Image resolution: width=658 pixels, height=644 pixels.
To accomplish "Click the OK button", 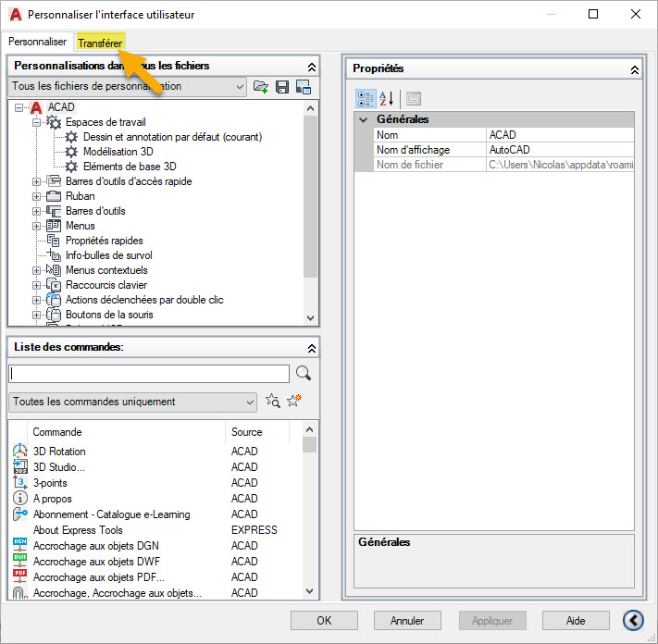I will tap(324, 621).
